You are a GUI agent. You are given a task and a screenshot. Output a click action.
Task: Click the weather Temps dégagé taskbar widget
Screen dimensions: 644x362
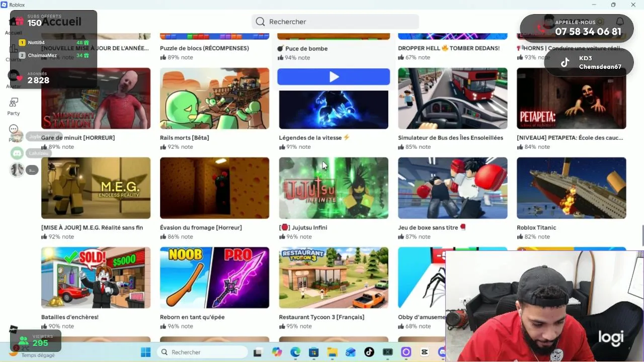[x=33, y=351]
